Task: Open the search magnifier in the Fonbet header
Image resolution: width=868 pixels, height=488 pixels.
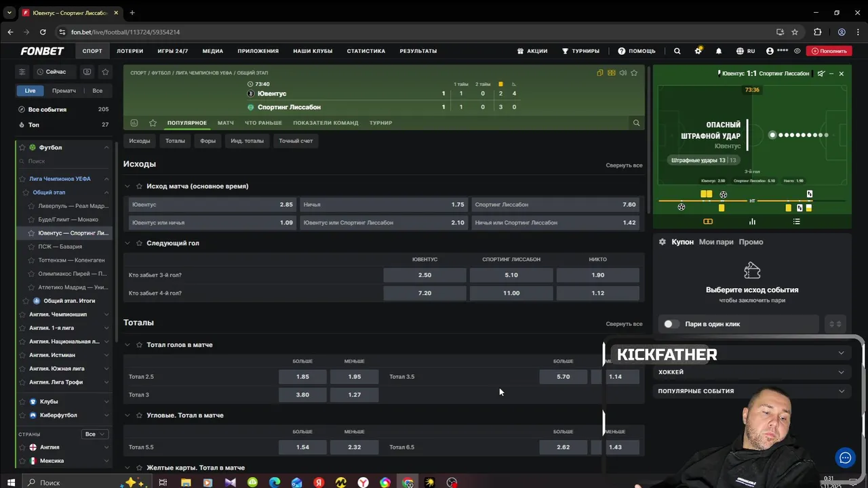Action: tap(677, 51)
